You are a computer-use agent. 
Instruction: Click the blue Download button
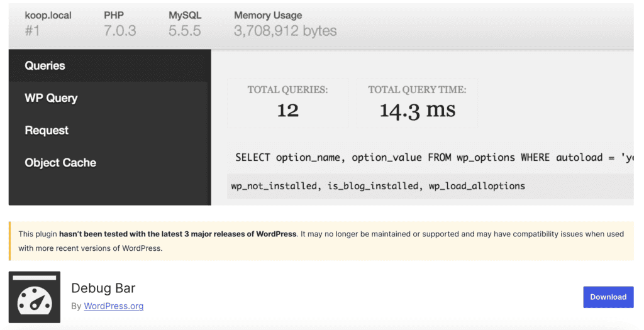click(x=608, y=297)
